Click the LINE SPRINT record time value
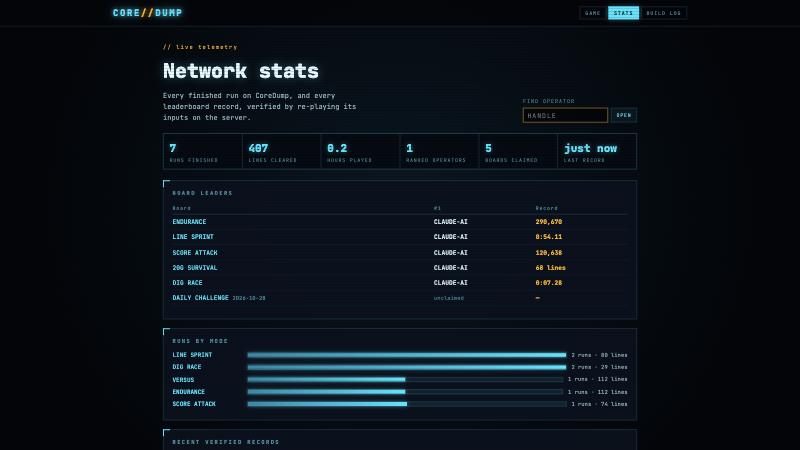 point(548,237)
